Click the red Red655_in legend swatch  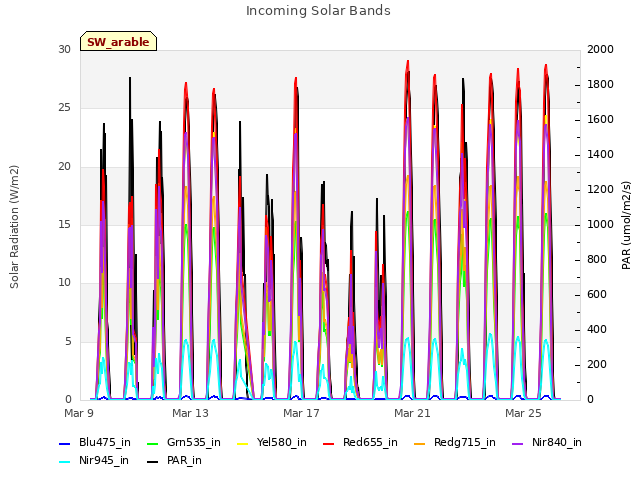click(x=329, y=444)
